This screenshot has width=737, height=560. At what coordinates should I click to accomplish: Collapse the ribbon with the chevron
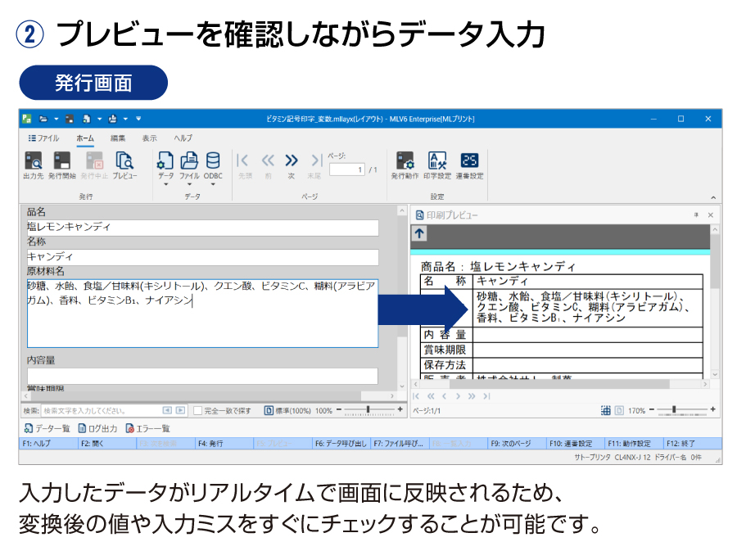713,197
